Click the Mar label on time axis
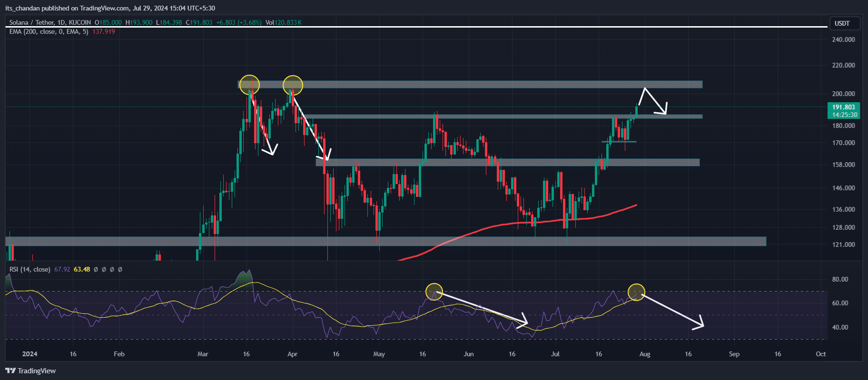 coord(203,354)
